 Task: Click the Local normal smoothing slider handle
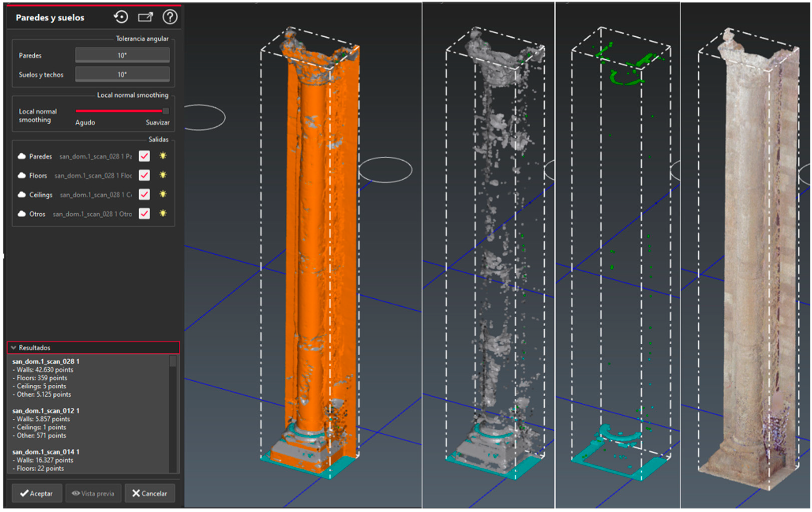click(x=166, y=111)
